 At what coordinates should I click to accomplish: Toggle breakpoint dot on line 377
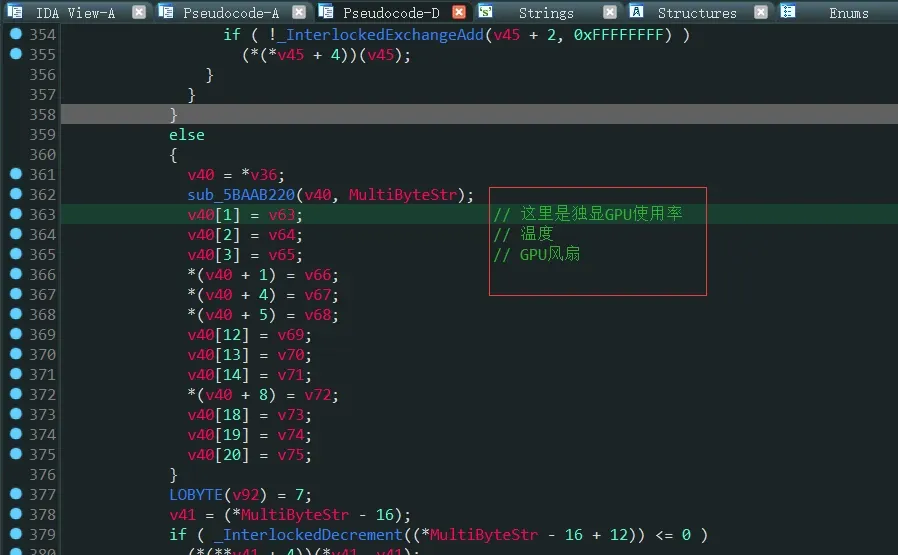tap(16, 494)
